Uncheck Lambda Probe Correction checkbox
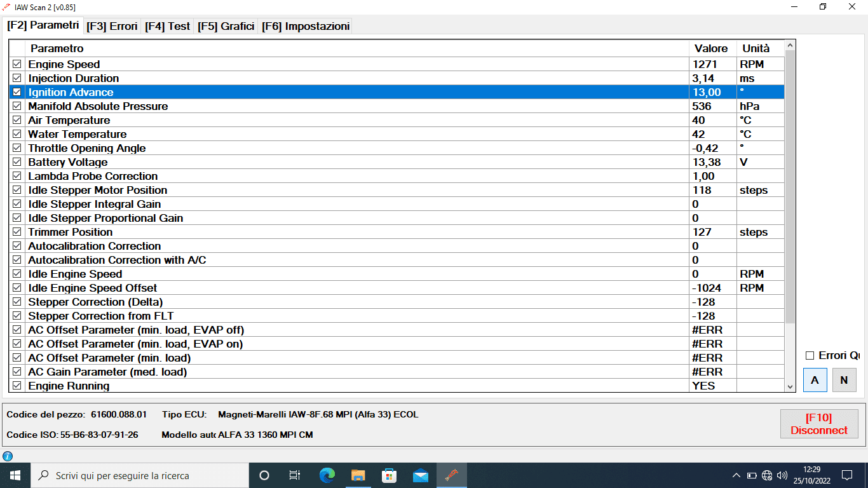 pos(17,176)
